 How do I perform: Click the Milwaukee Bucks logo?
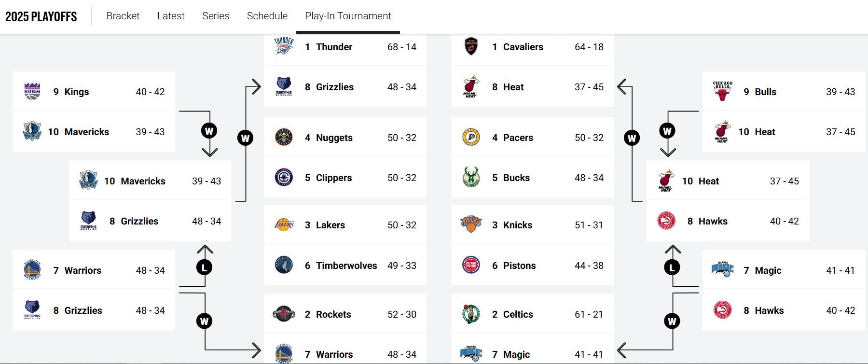pos(471,177)
